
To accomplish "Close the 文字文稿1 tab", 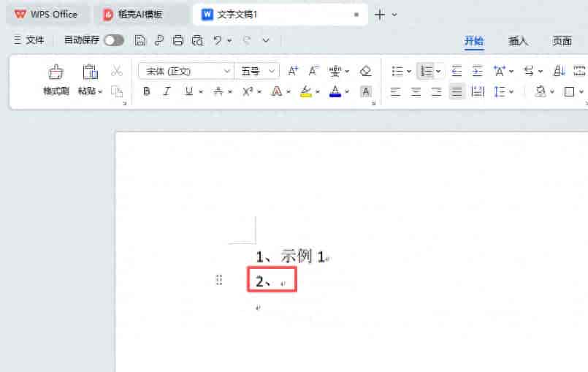I will (356, 15).
